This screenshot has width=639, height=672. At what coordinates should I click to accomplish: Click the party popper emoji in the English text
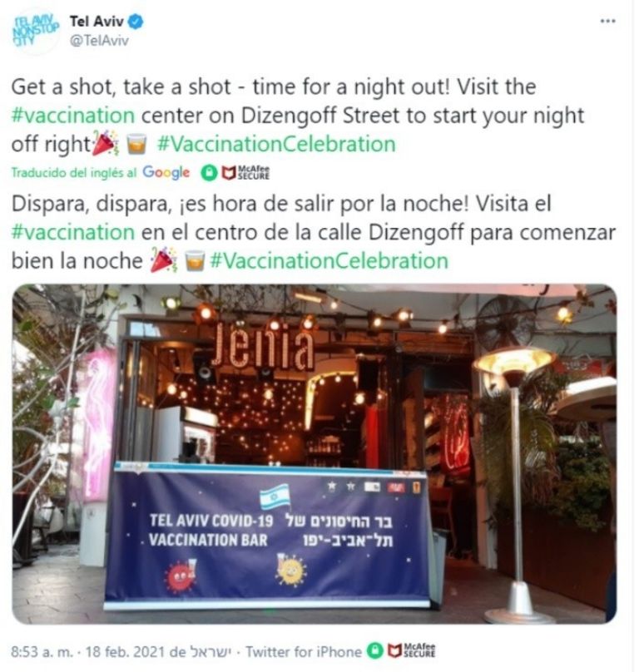106,143
